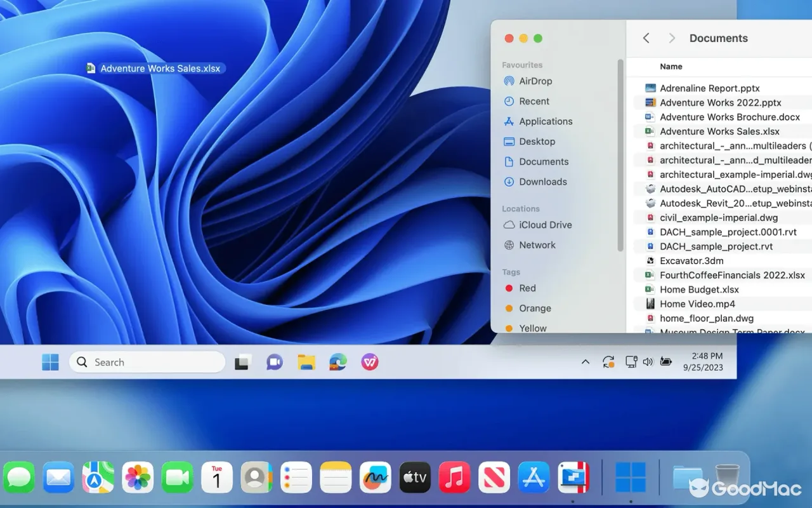
Task: Click the Finder sidebar scrollbar
Action: pyautogui.click(x=620, y=155)
